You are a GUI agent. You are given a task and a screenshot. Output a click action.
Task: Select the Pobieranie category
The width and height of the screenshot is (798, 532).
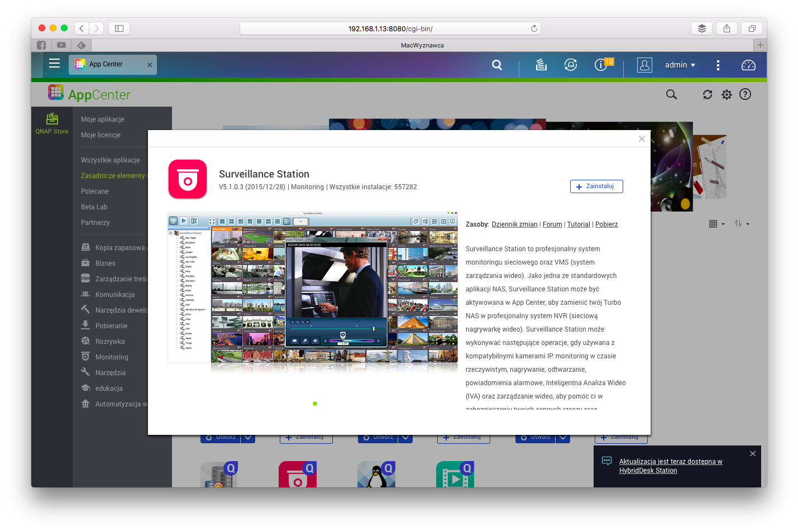point(104,325)
